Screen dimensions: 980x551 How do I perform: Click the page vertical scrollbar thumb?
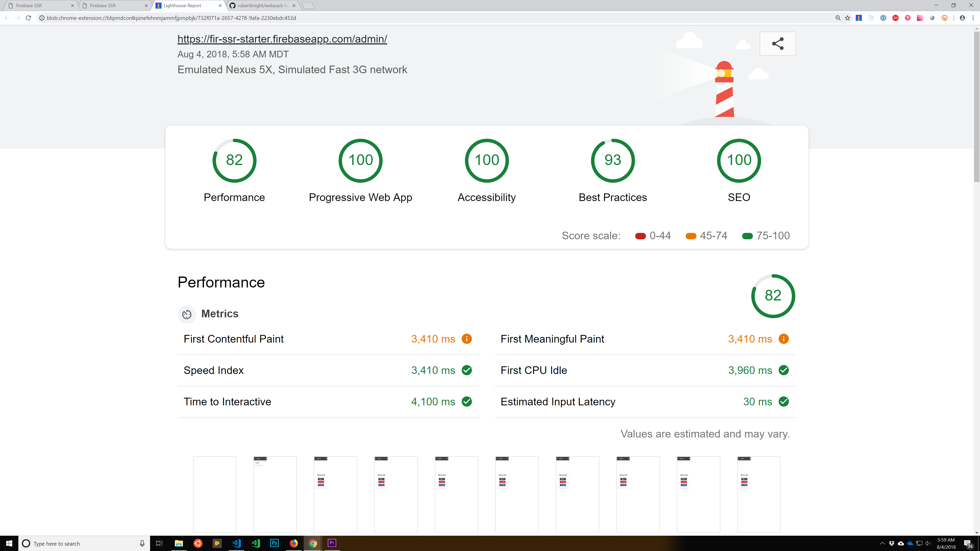pyautogui.click(x=976, y=106)
